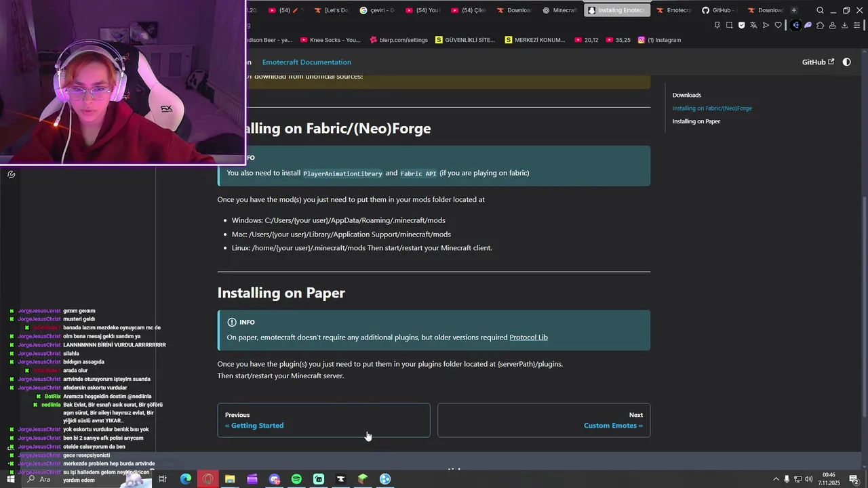
Task: Open the blerp.com/settings bookmark
Action: pyautogui.click(x=399, y=40)
